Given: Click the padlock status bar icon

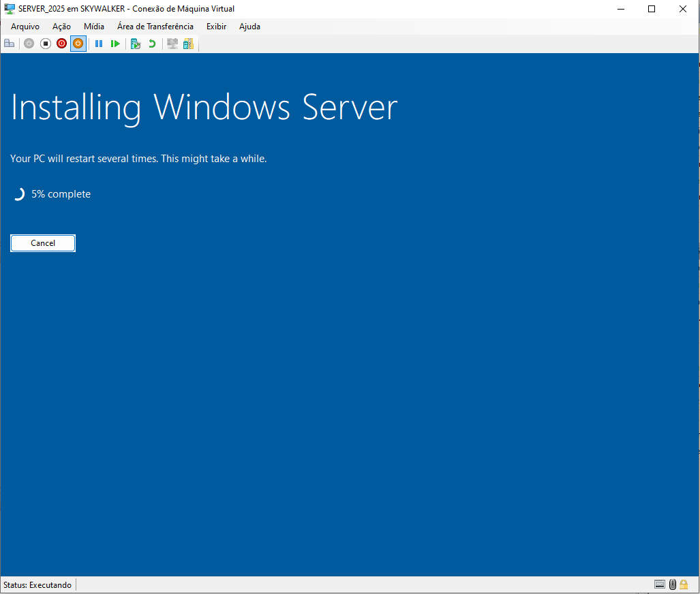Looking at the screenshot, I should (684, 584).
